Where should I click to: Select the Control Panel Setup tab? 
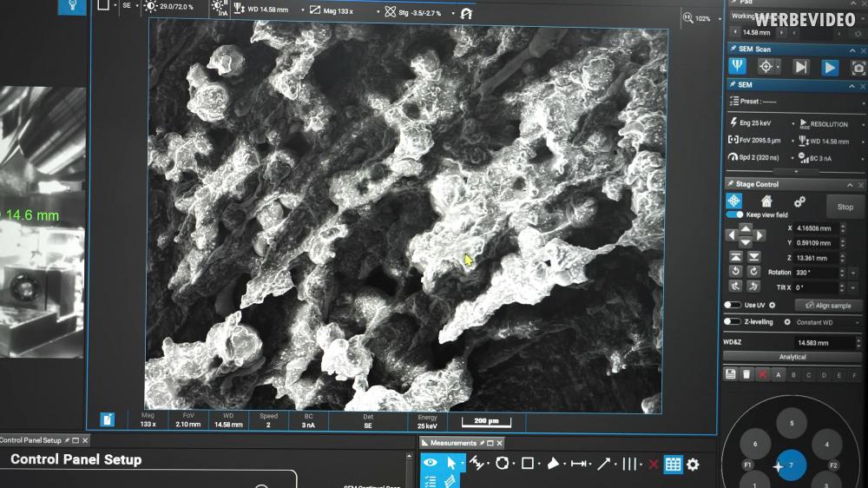pyautogui.click(x=31, y=440)
